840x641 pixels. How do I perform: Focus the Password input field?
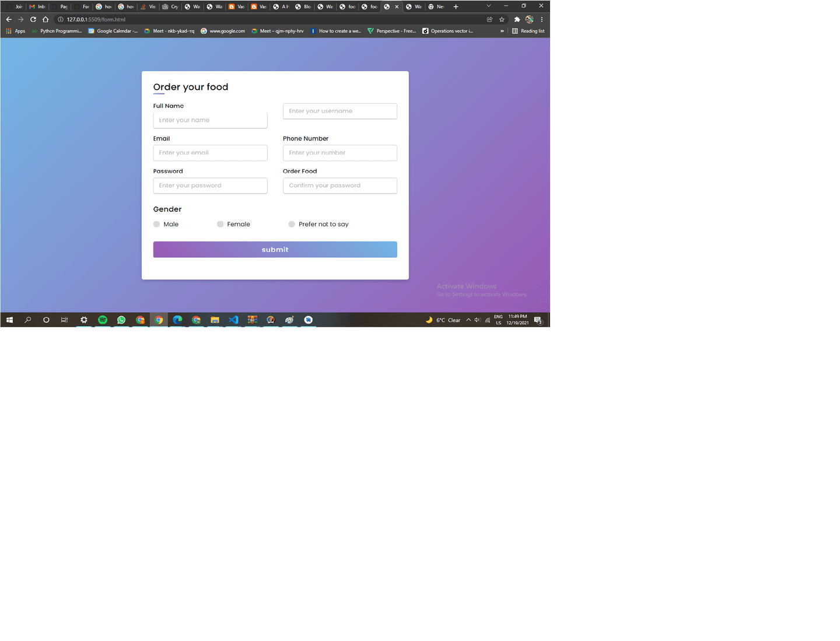tap(210, 185)
